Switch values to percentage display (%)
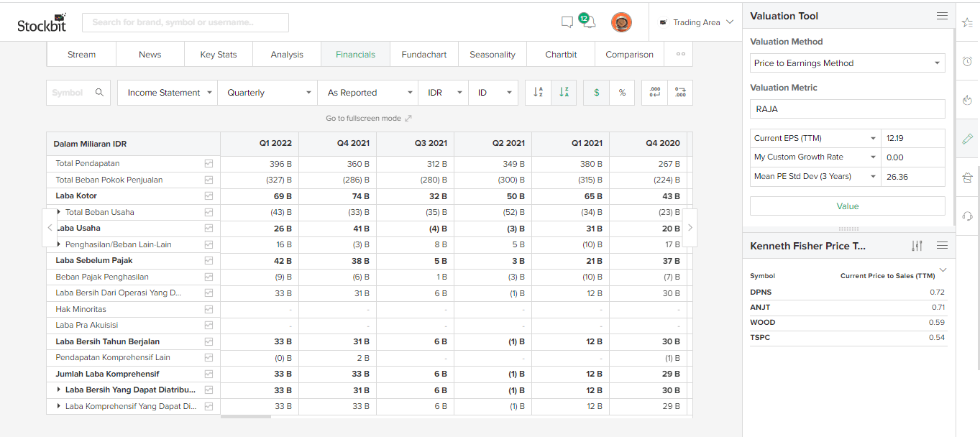The image size is (980, 437). pyautogui.click(x=622, y=93)
